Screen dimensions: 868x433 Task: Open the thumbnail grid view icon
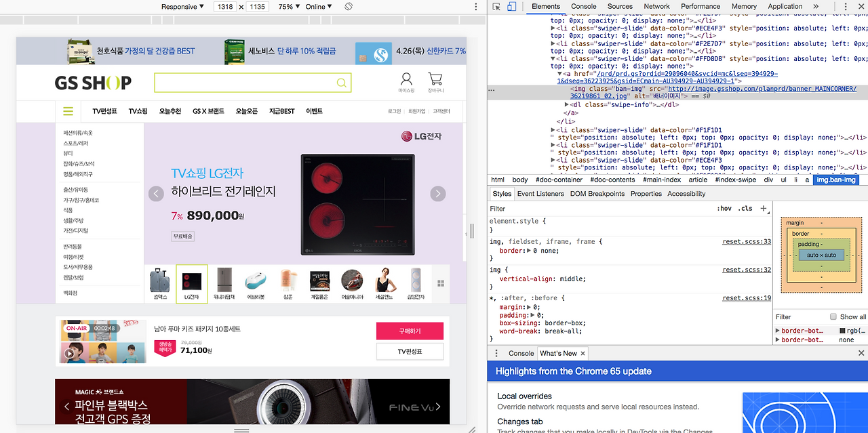[x=440, y=283]
